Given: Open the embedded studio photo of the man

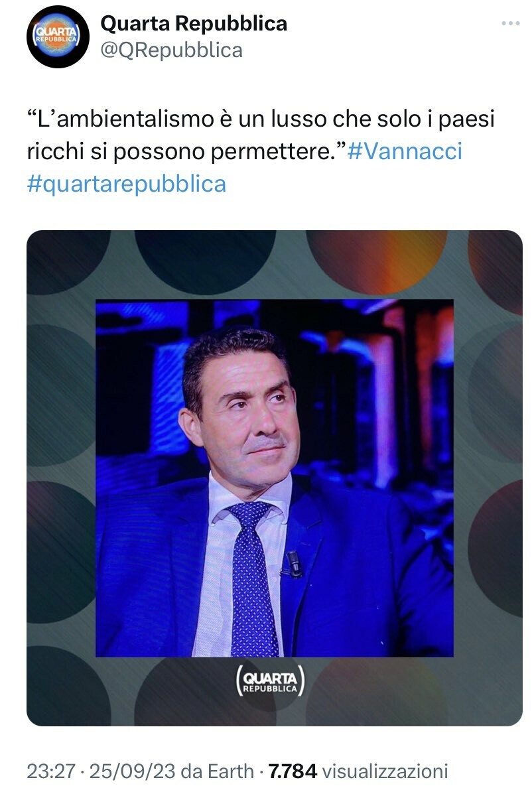Looking at the screenshot, I should pos(274,478).
